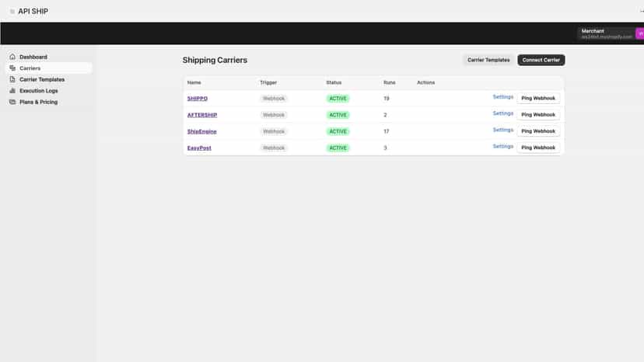Select Carriers in the sidebar
Image resolution: width=644 pixels, height=362 pixels.
click(48, 68)
